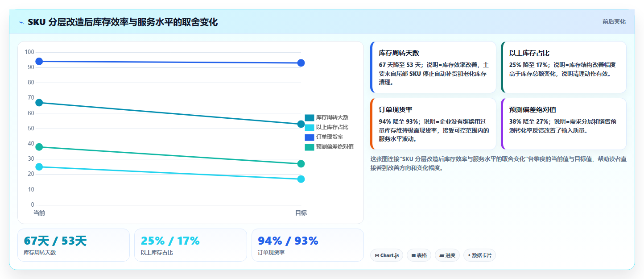Click the 100 y-axis tick label
Viewport: 644px width, 279px height.
tap(29, 52)
